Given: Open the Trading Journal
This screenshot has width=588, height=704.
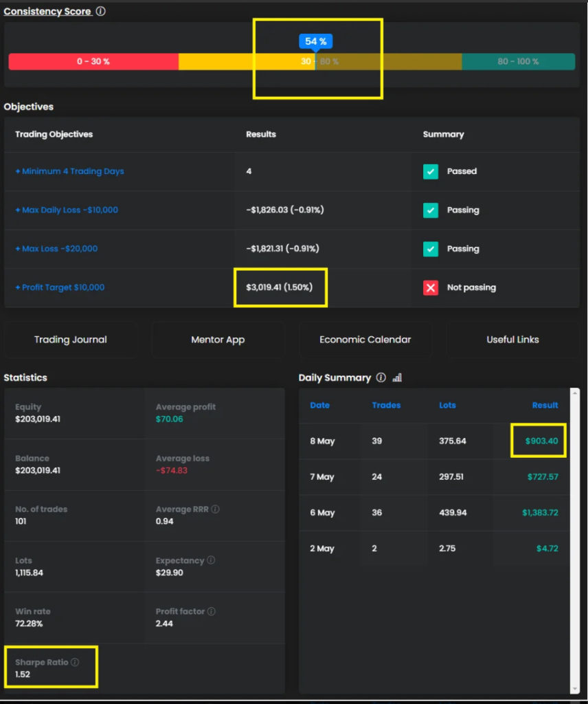Looking at the screenshot, I should coord(71,340).
